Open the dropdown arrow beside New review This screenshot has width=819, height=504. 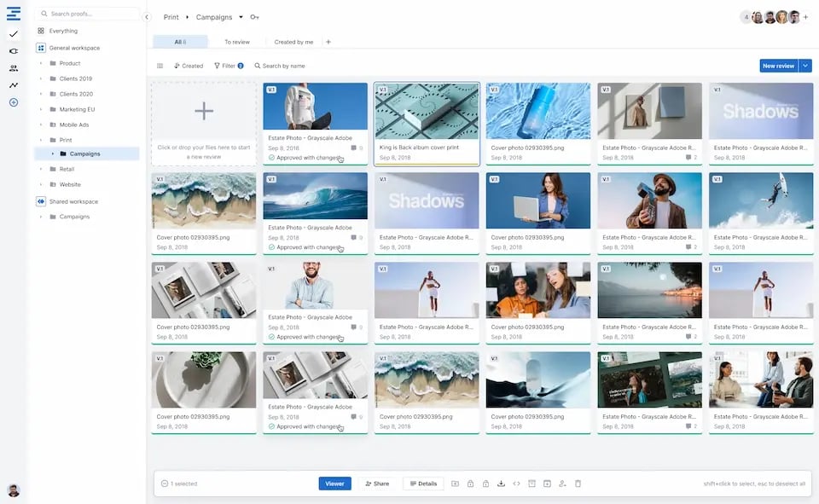(x=805, y=66)
